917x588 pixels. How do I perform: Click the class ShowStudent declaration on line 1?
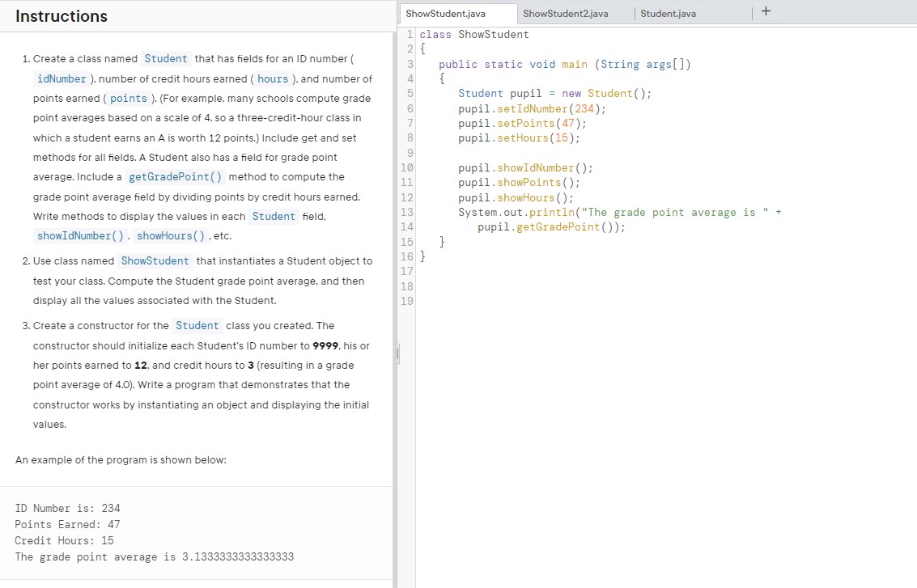pyautogui.click(x=473, y=34)
